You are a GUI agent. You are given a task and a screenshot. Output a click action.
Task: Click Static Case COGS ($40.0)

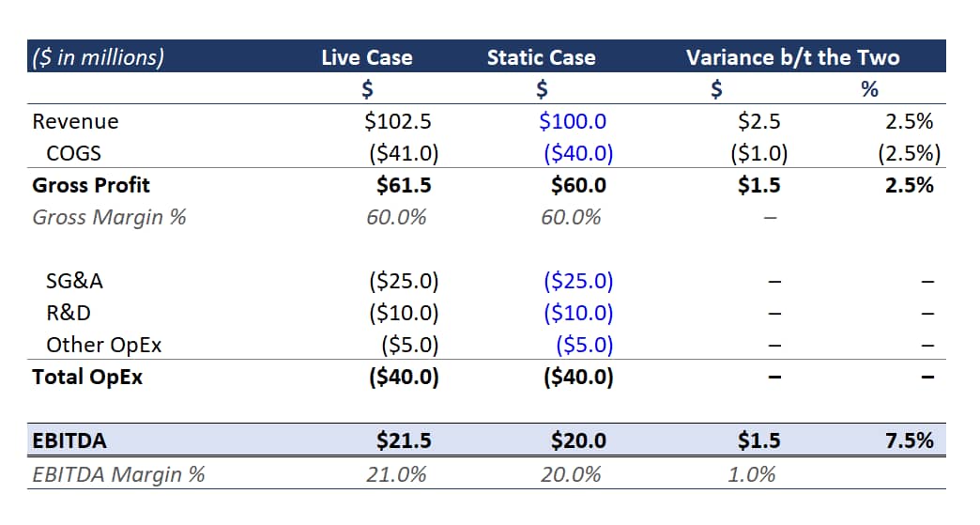tap(578, 153)
